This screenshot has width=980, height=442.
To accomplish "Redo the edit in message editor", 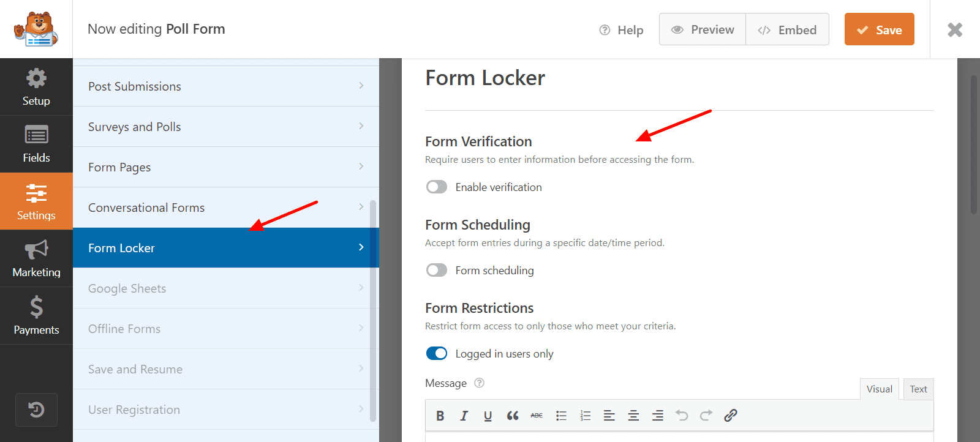I will coord(706,416).
